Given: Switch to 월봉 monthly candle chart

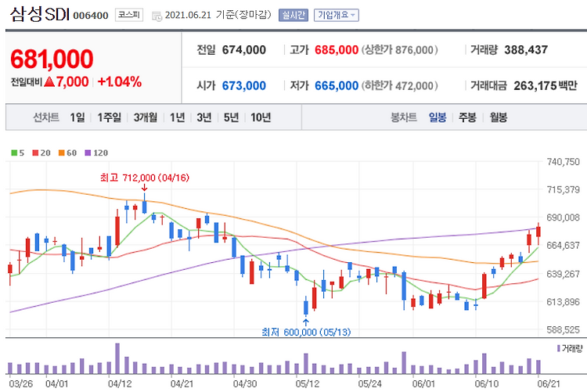Looking at the screenshot, I should 499,117.
